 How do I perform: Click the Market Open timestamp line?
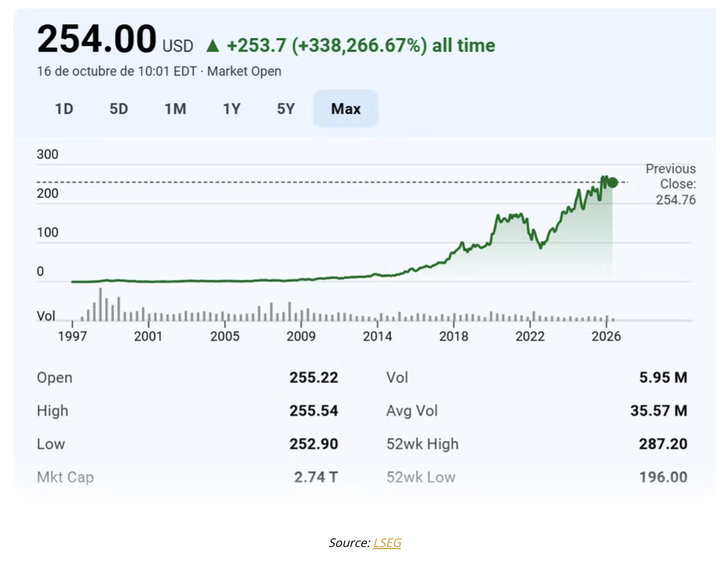tap(159, 71)
